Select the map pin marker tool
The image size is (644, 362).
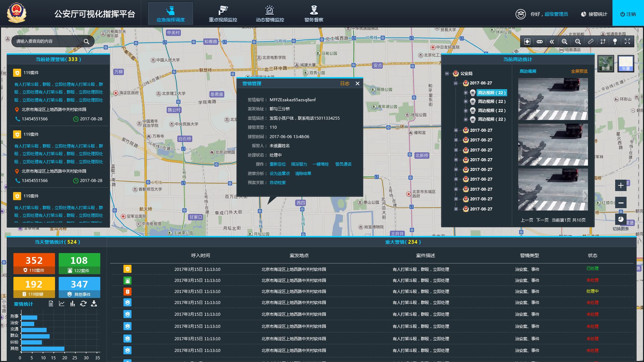pos(615,42)
